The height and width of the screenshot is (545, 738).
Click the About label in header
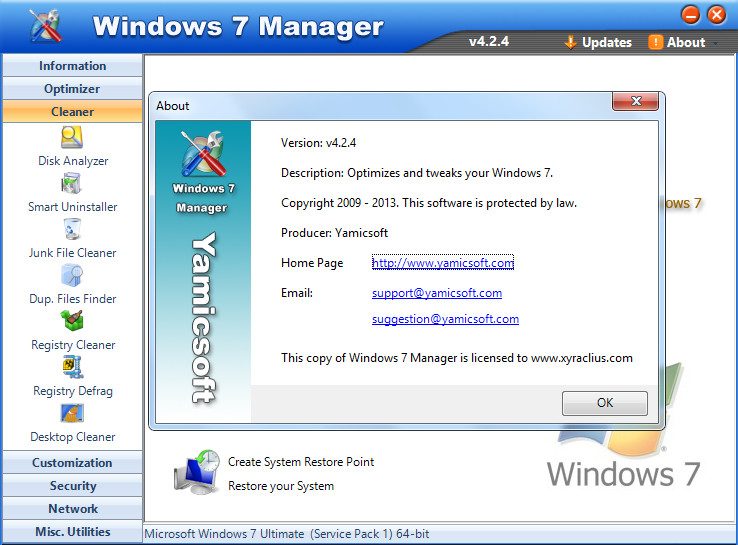[686, 42]
